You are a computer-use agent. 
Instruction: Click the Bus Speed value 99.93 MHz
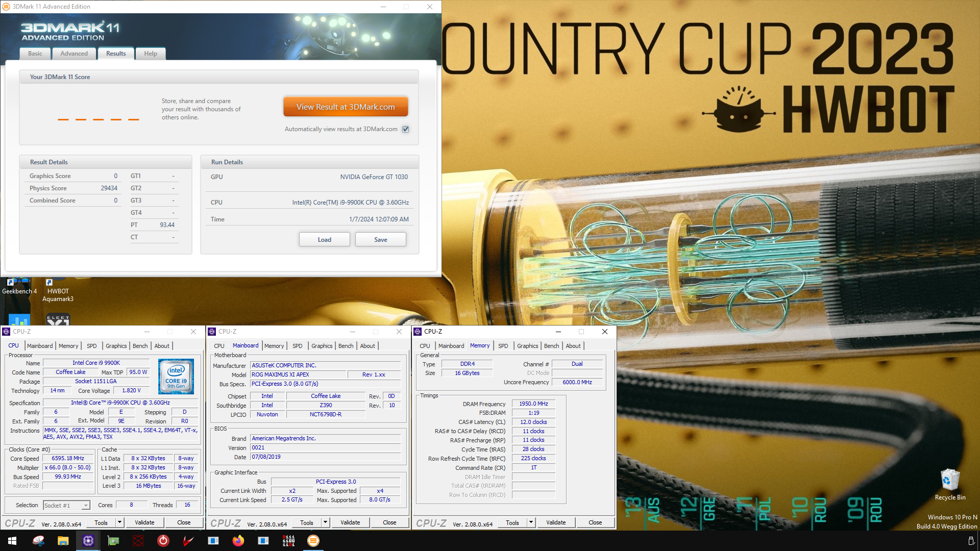click(x=68, y=477)
